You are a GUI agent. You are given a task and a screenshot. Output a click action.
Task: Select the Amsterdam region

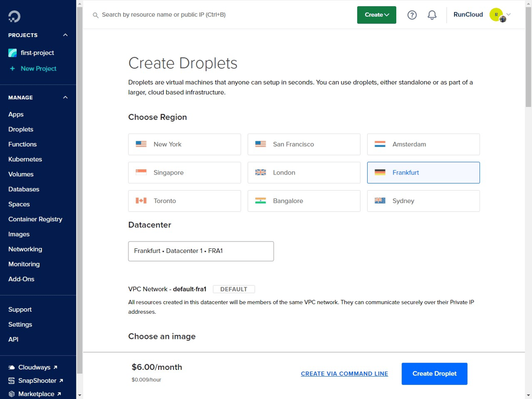[x=423, y=144]
